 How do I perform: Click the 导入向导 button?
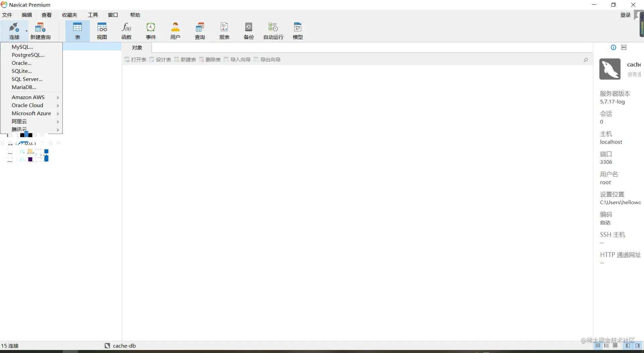click(237, 60)
